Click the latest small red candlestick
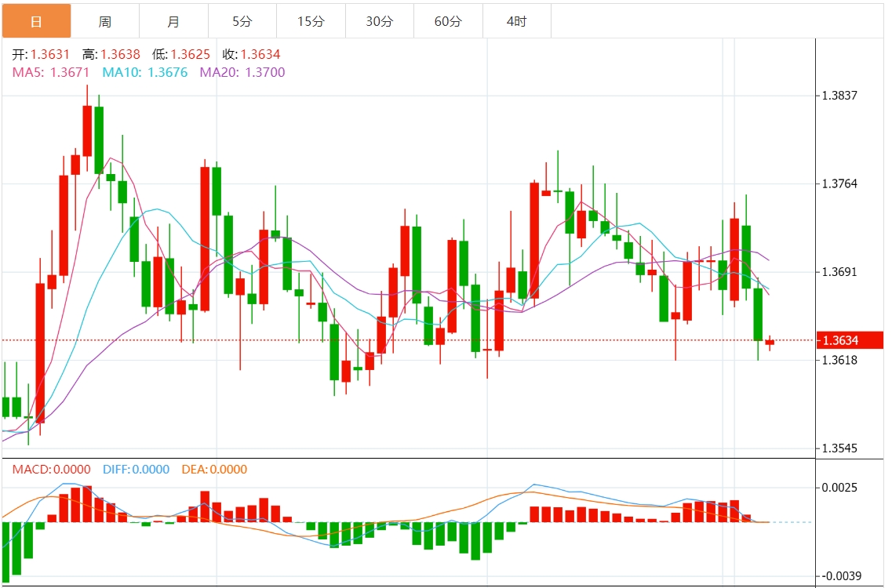892x588 pixels. 770,342
